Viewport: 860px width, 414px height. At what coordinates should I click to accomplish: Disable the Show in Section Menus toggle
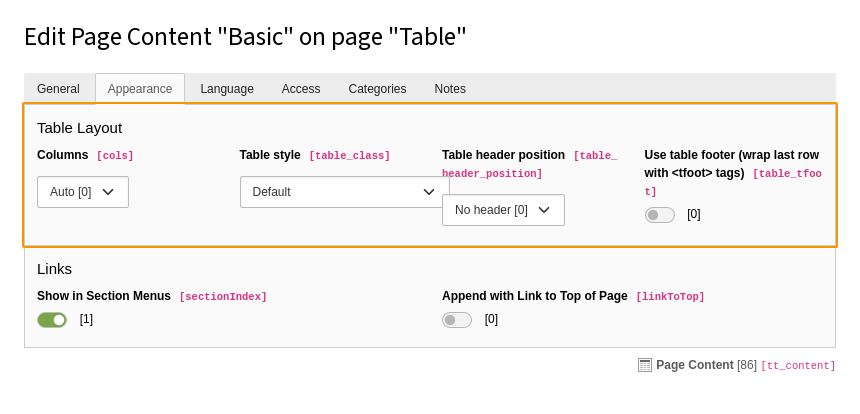coord(52,320)
